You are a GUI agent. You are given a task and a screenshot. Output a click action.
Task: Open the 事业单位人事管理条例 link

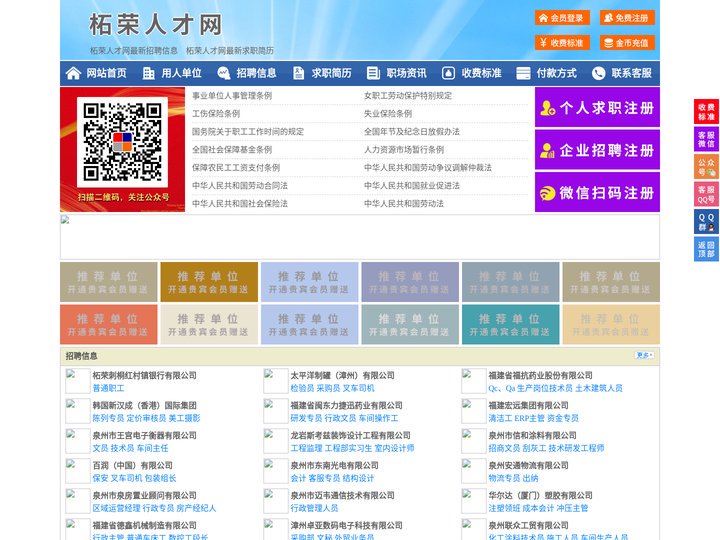pyautogui.click(x=232, y=96)
